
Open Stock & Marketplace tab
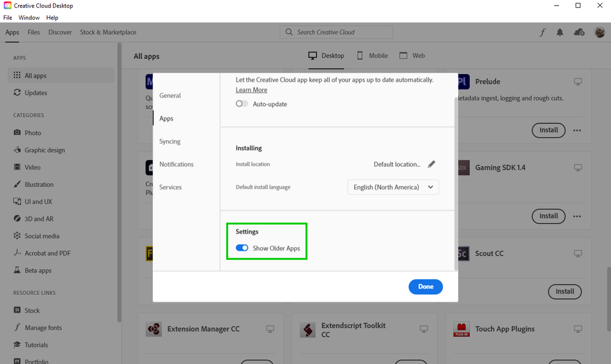108,32
